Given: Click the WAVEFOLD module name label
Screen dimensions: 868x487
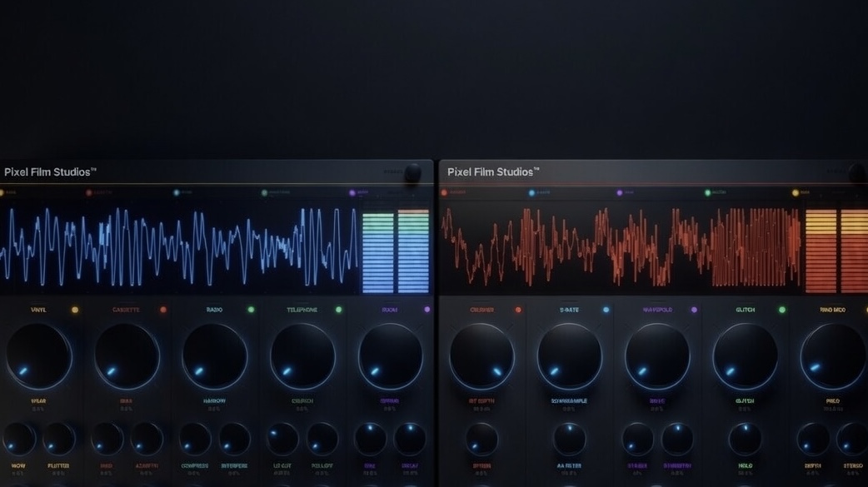Looking at the screenshot, I should click(x=657, y=310).
